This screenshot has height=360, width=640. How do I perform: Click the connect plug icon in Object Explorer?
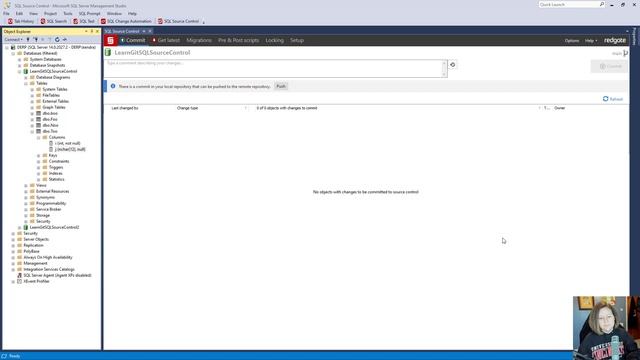(28, 40)
